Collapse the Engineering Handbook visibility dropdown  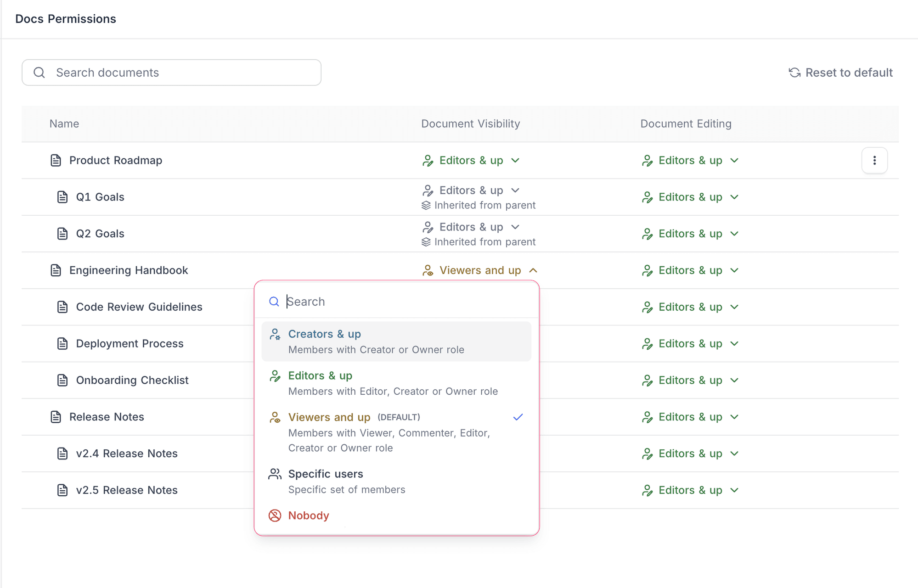point(534,270)
